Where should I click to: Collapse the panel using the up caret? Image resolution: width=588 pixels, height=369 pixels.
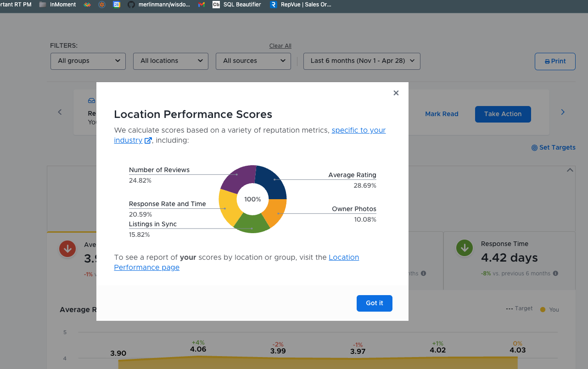pyautogui.click(x=570, y=170)
